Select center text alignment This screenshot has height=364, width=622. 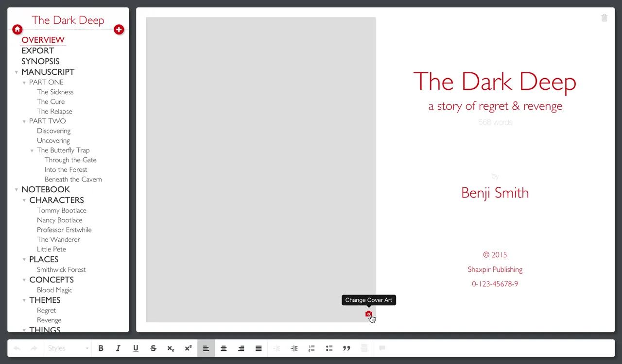pyautogui.click(x=224, y=348)
